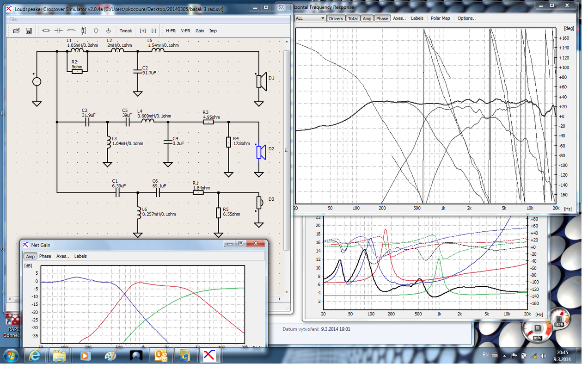
Task: Add a driver from the toolbar
Action: coord(83,31)
